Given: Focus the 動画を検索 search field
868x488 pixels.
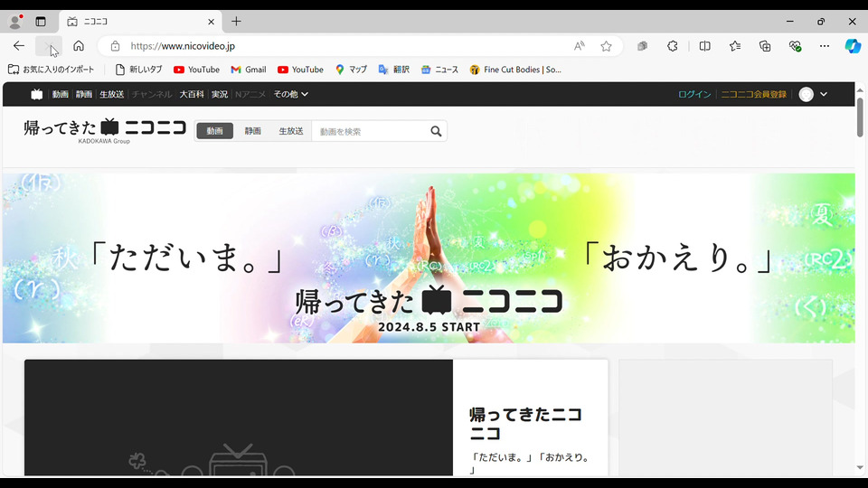Looking at the screenshot, I should pyautogui.click(x=370, y=131).
